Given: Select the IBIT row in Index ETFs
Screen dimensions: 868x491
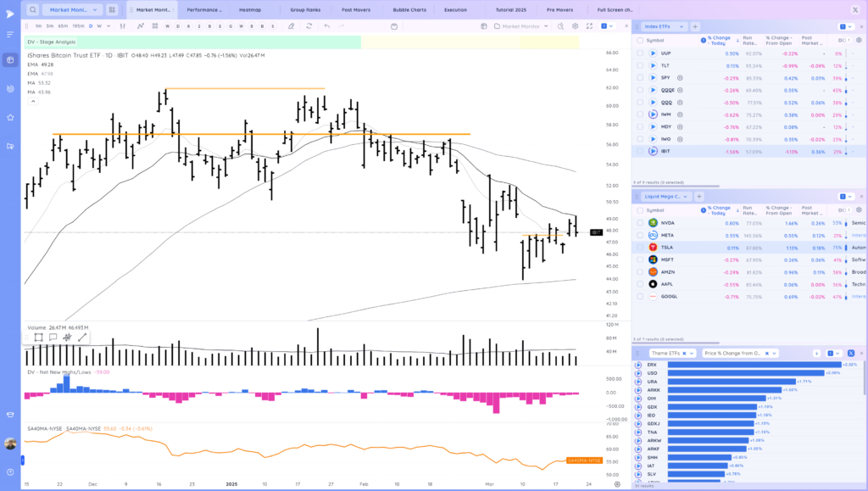Looking at the screenshot, I should tap(749, 151).
